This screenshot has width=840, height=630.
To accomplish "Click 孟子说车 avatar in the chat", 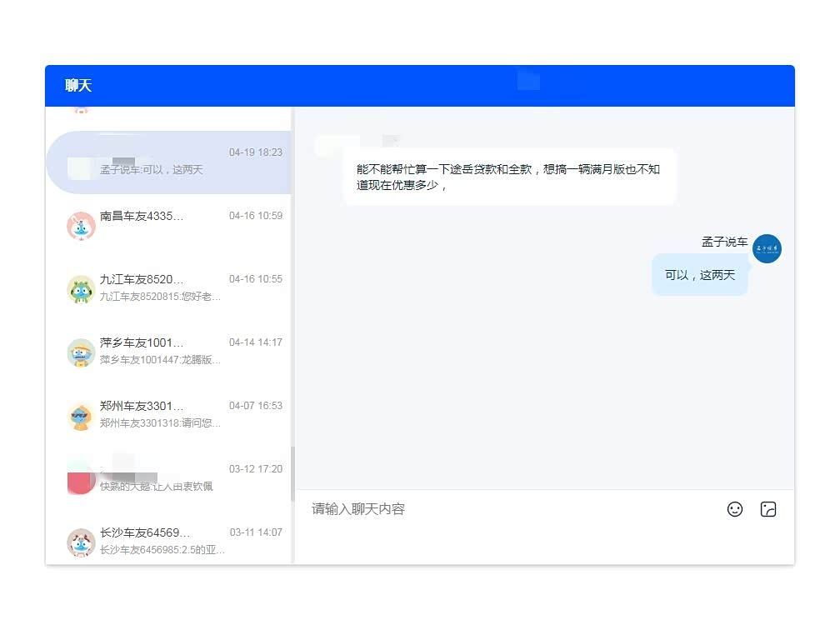I will tap(767, 248).
